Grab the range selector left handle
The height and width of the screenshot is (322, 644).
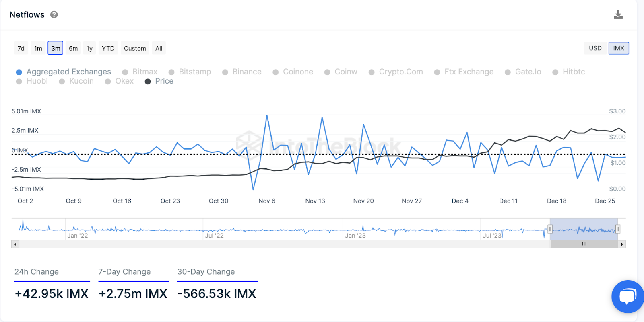pyautogui.click(x=550, y=229)
